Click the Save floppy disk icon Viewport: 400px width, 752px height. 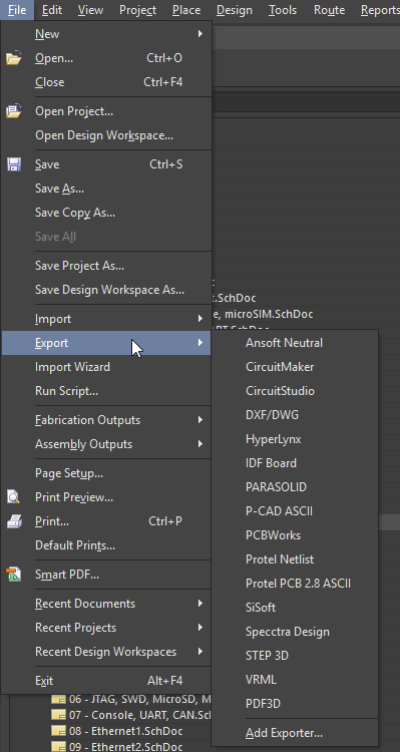14,164
